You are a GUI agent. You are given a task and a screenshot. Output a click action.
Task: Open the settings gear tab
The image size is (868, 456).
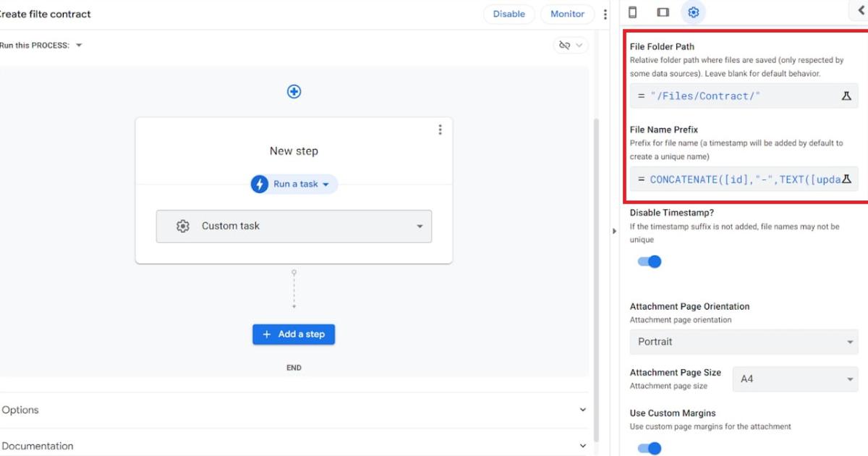coord(694,12)
